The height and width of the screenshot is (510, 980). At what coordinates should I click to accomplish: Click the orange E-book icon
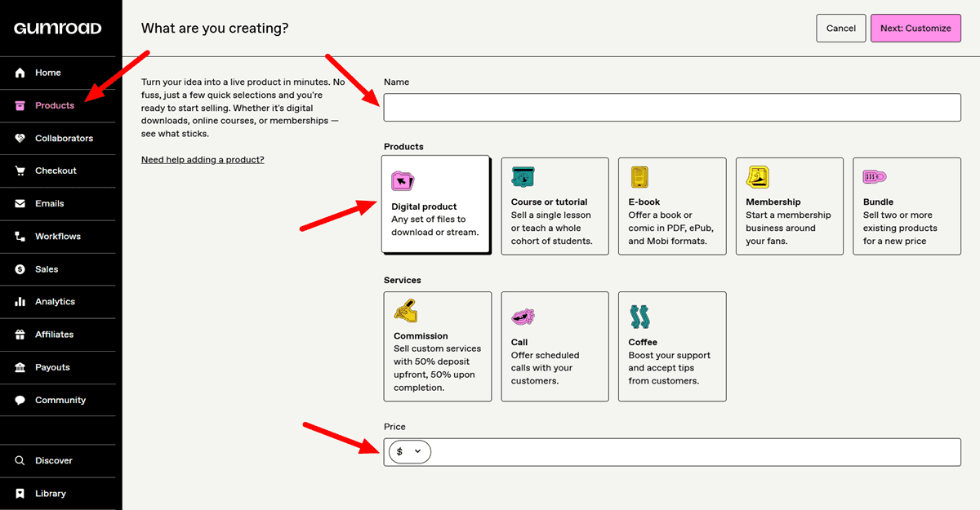[x=639, y=176]
